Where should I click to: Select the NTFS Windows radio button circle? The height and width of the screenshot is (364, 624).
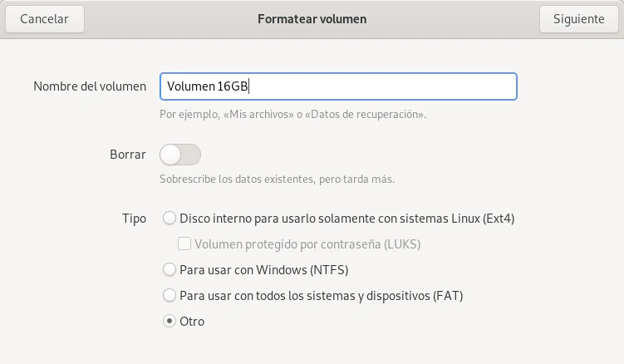coord(170,270)
